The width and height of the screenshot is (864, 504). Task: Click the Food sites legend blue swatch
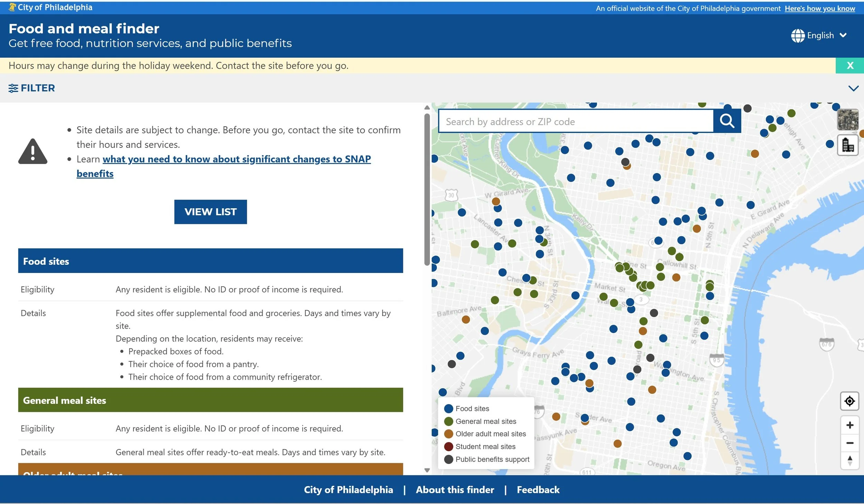click(x=448, y=409)
